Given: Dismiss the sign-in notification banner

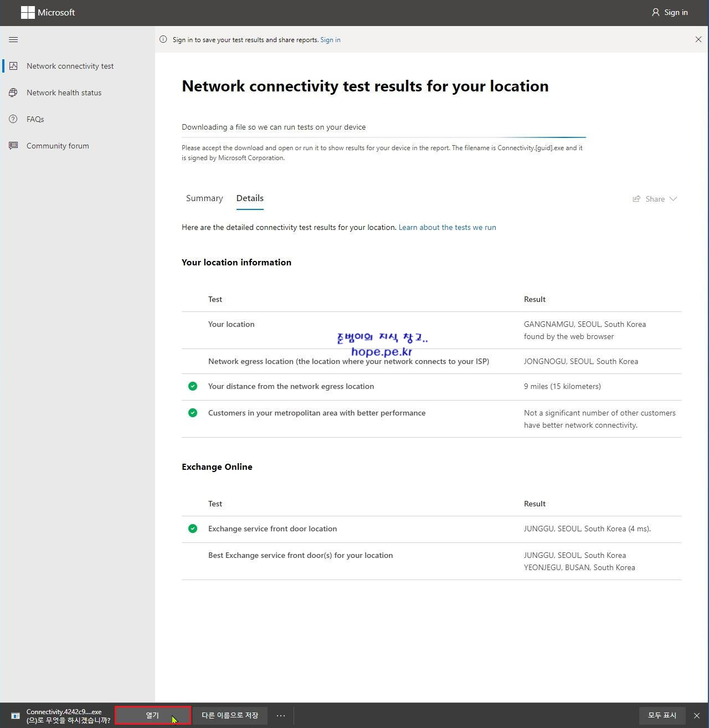Looking at the screenshot, I should (698, 39).
